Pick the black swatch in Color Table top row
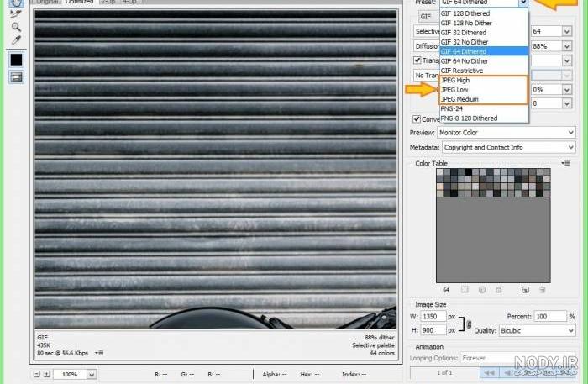Image resolution: width=588 pixels, height=384 pixels. point(468,172)
